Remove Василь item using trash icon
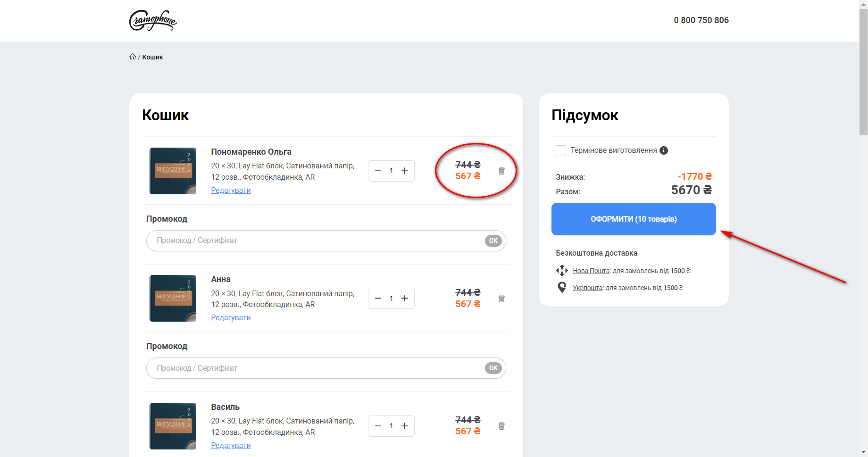This screenshot has height=457, width=868. (501, 426)
